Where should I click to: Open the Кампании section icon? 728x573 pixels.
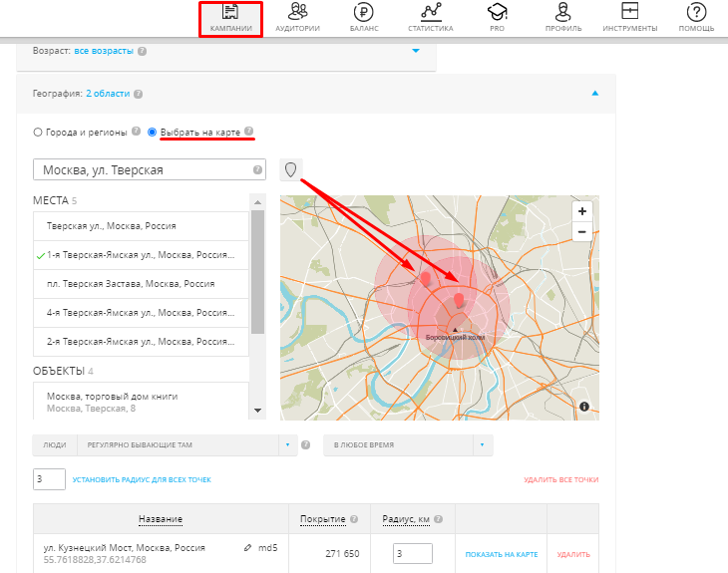(x=230, y=13)
